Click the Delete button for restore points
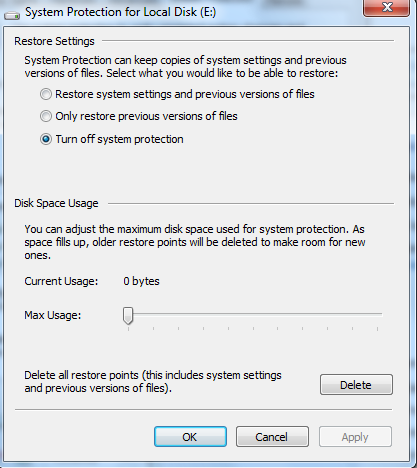The height and width of the screenshot is (468, 417). pyautogui.click(x=356, y=385)
